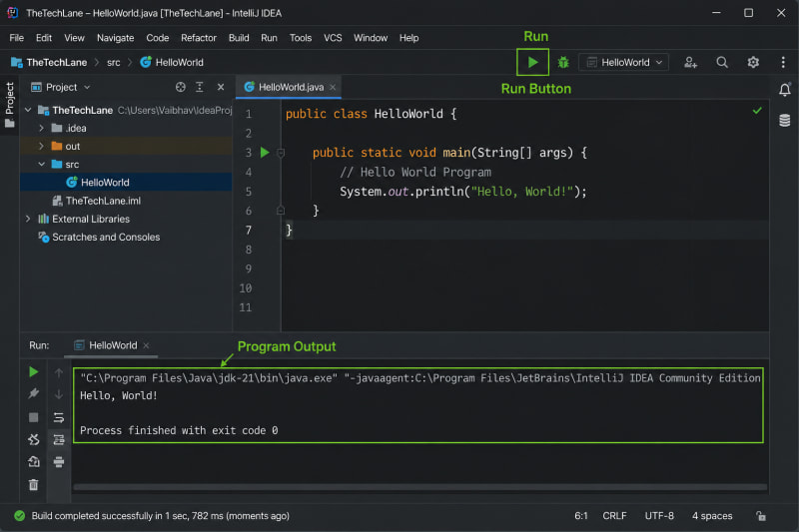
Task: Open the Database tool window icon
Action: (785, 120)
